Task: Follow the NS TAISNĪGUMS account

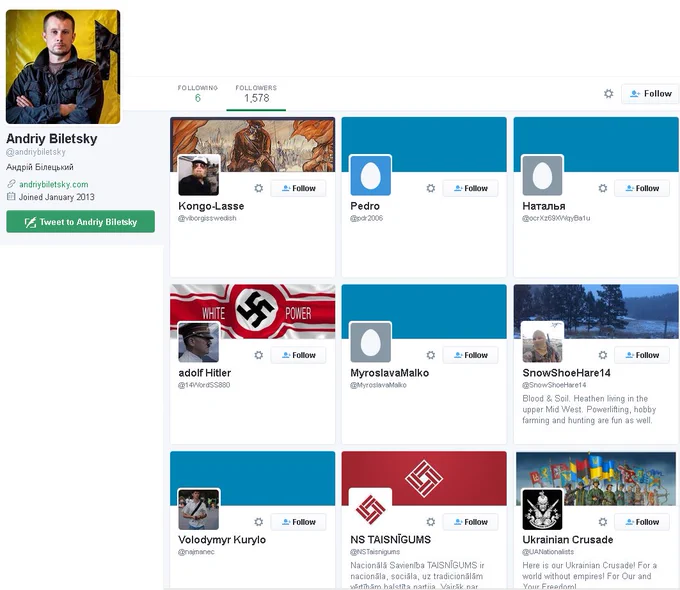Action: click(x=471, y=522)
